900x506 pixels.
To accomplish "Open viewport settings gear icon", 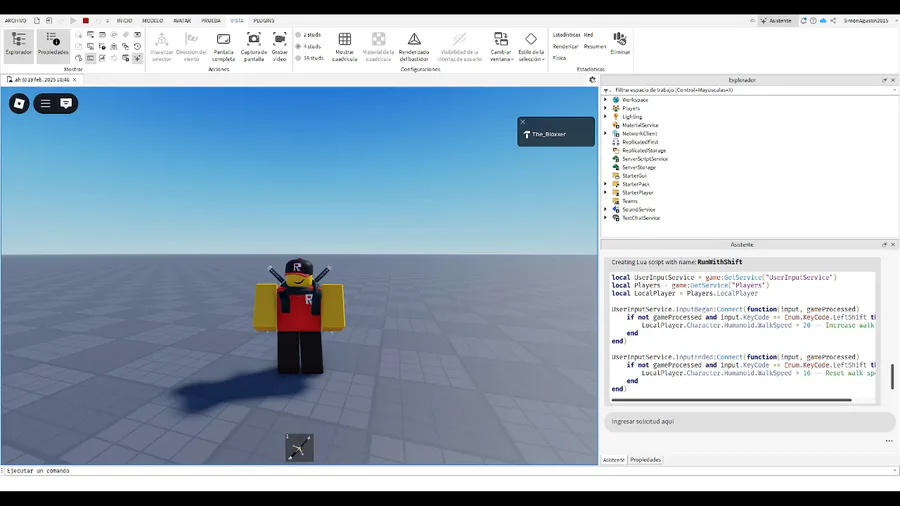I will [592, 80].
